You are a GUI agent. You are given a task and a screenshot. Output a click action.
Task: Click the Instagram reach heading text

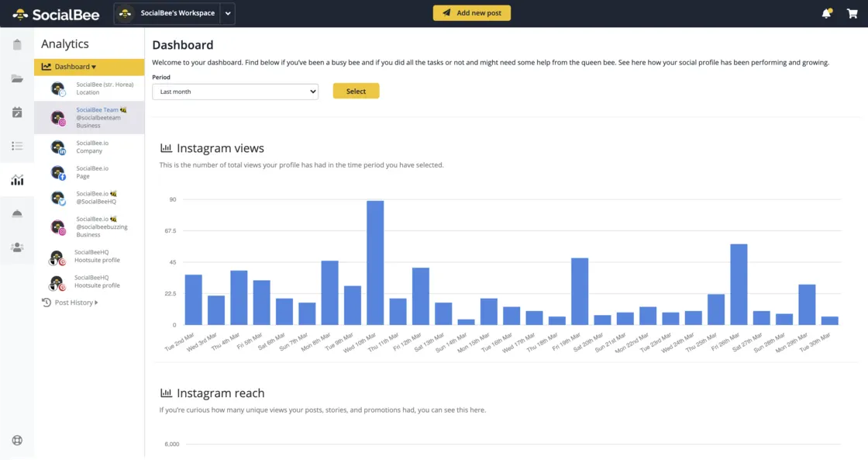coord(220,393)
